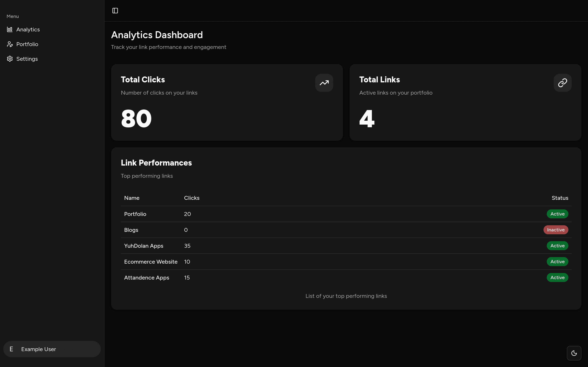The image size is (588, 367).
Task: Sort the table by the Clicks column header
Action: 192,198
